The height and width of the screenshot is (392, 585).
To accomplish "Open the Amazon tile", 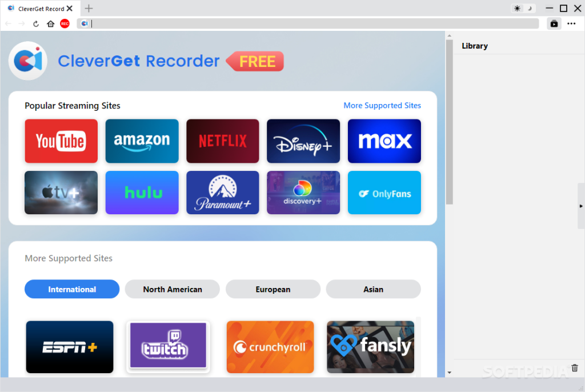I will coord(142,141).
